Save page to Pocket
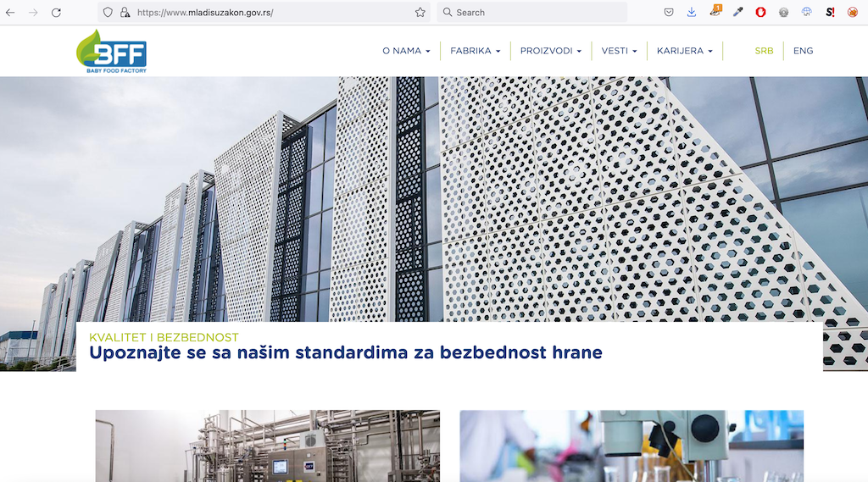 pyautogui.click(x=669, y=12)
